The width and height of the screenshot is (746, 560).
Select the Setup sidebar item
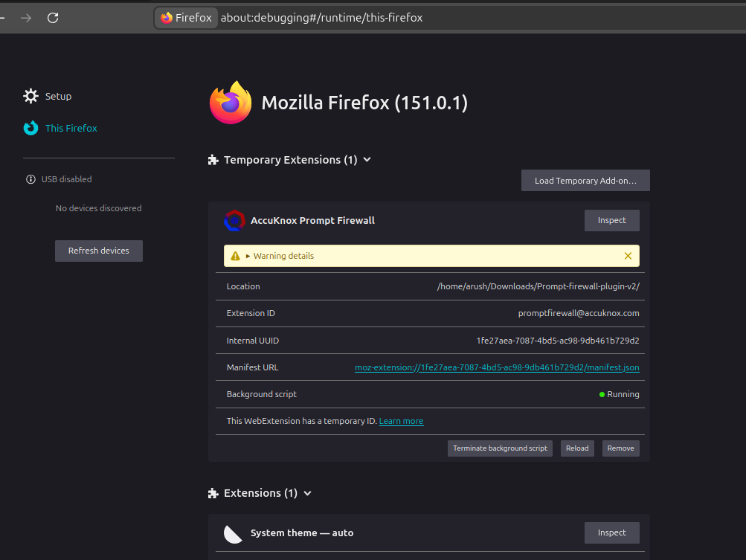coord(58,96)
